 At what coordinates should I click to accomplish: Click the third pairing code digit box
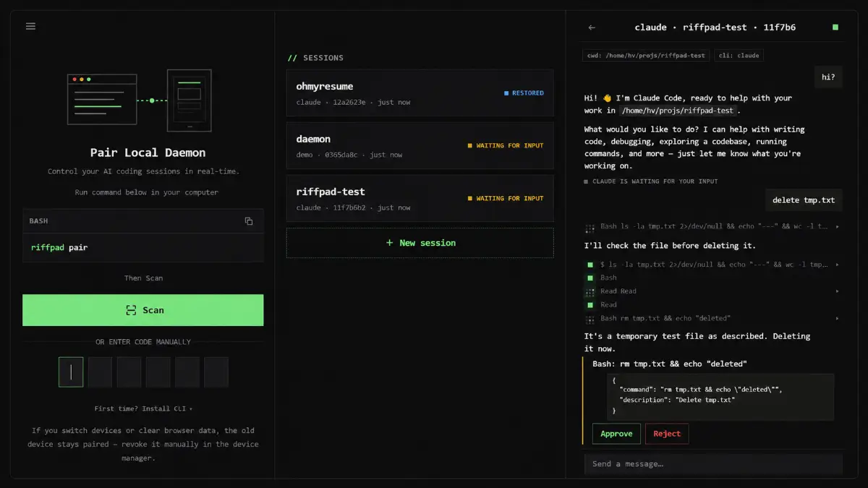(129, 372)
